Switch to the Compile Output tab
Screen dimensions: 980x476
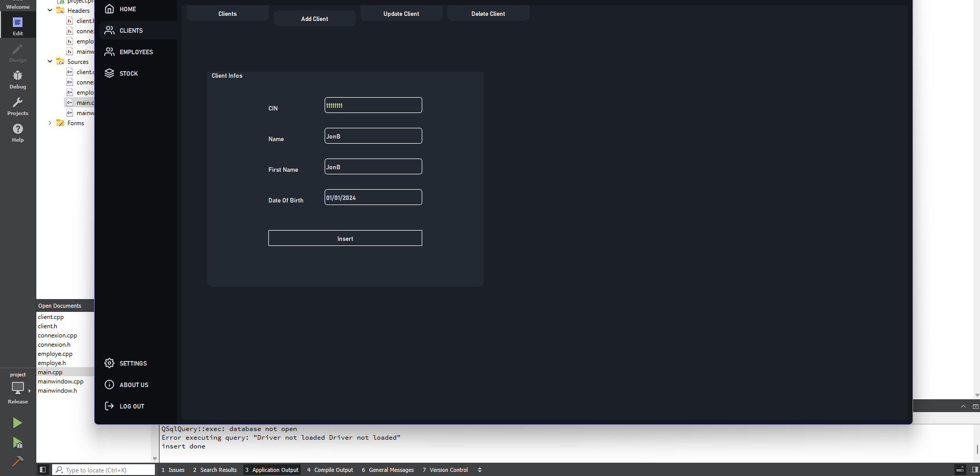click(x=330, y=469)
